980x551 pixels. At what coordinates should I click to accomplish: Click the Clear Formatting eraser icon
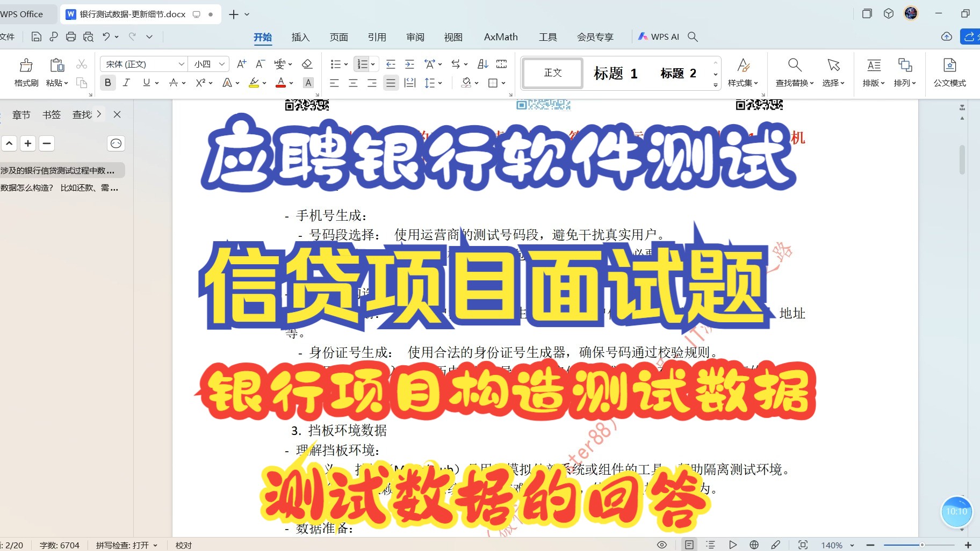point(307,64)
